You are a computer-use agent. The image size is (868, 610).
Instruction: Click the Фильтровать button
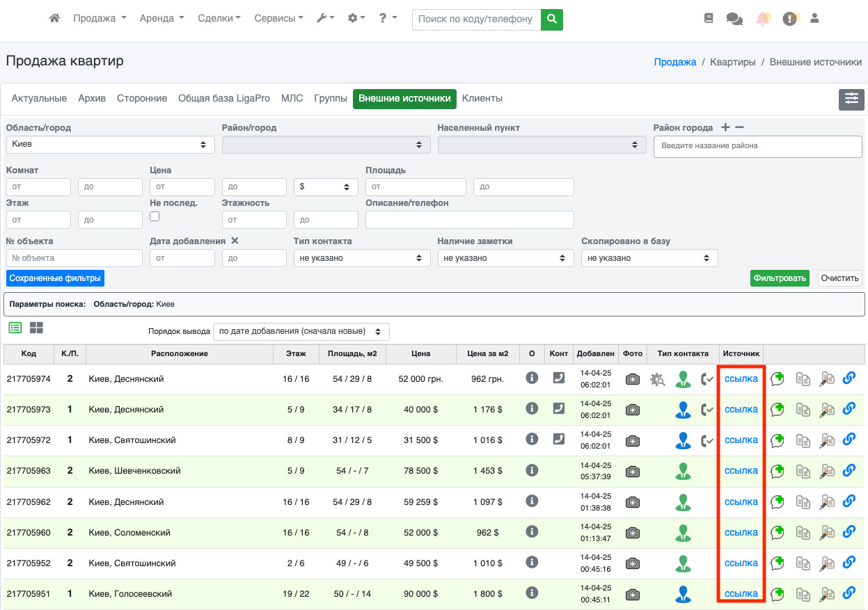(x=780, y=278)
